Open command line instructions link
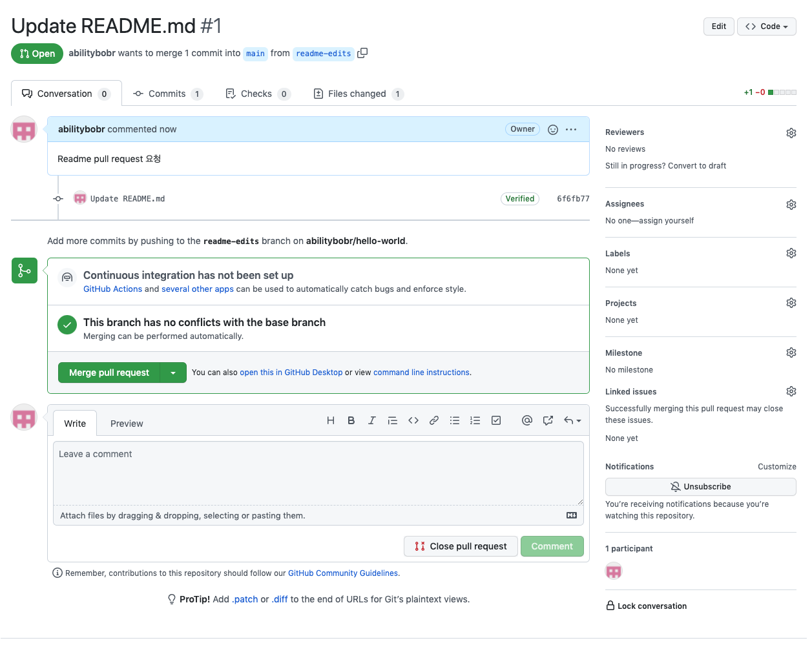 click(421, 373)
